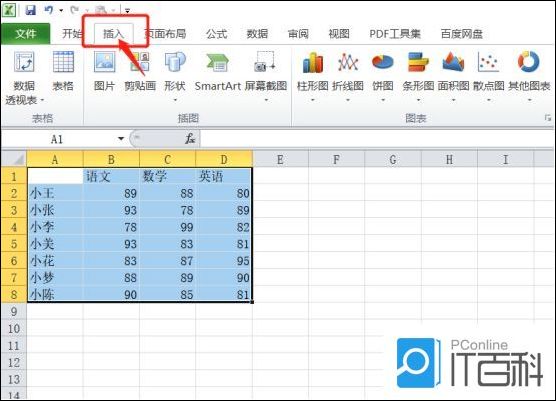556x401 pixels.
Task: Click cell containing 小花
Action: (55, 261)
